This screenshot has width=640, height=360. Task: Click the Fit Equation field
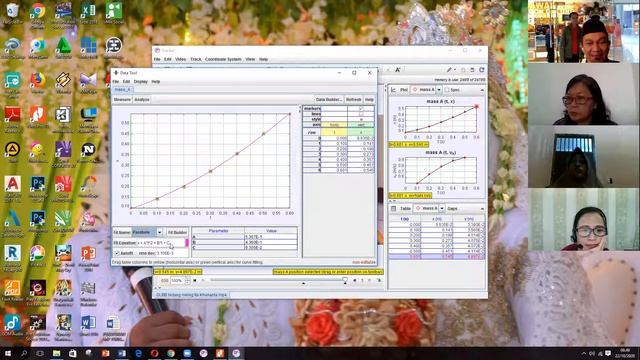tap(160, 243)
